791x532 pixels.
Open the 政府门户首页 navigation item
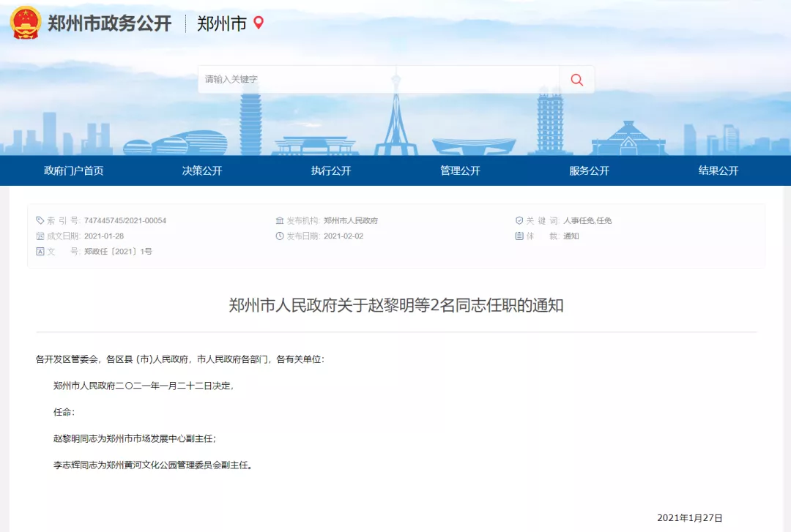(x=74, y=171)
